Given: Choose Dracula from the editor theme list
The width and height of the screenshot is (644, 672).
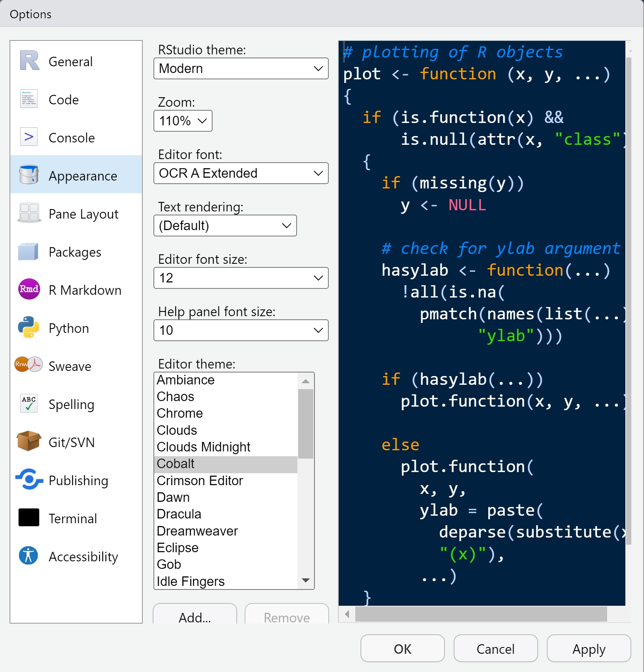Looking at the screenshot, I should tap(179, 514).
